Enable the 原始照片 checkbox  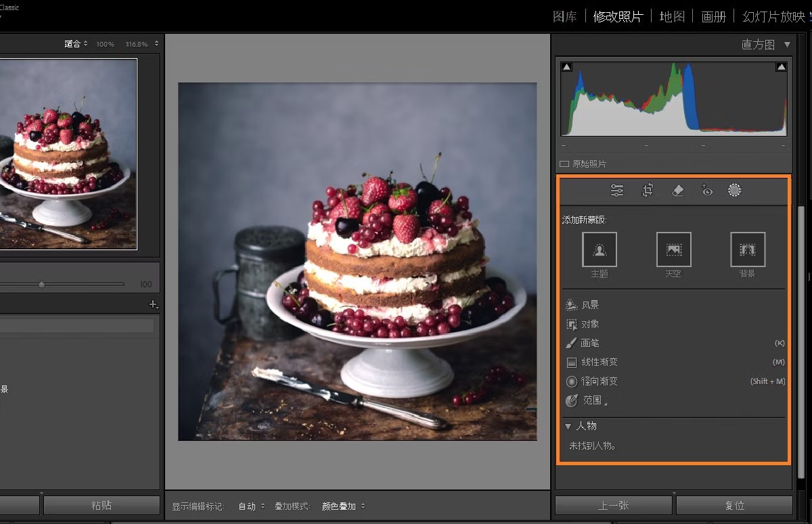coord(564,164)
